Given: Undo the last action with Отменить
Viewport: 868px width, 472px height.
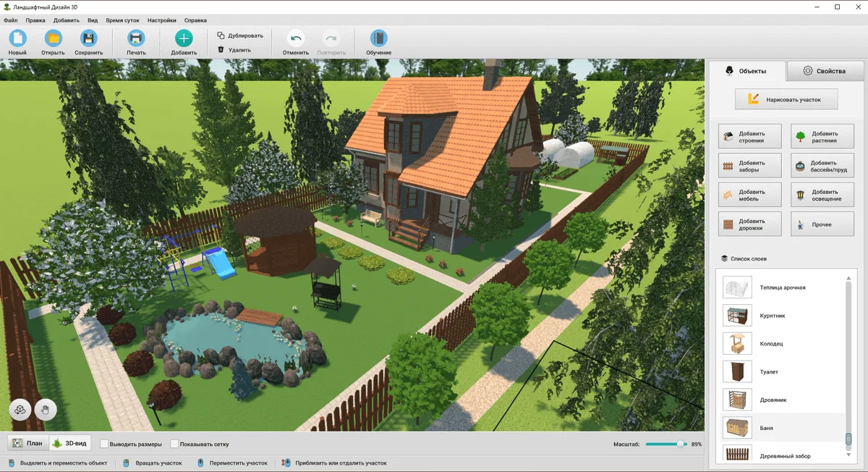Looking at the screenshot, I should [x=296, y=39].
